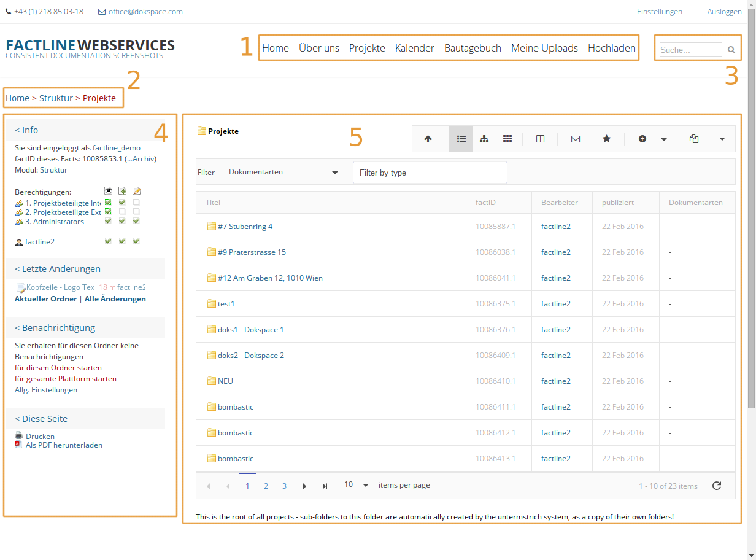The height and width of the screenshot is (560, 756).
Task: Start the search with the magnifier icon
Action: pos(731,50)
